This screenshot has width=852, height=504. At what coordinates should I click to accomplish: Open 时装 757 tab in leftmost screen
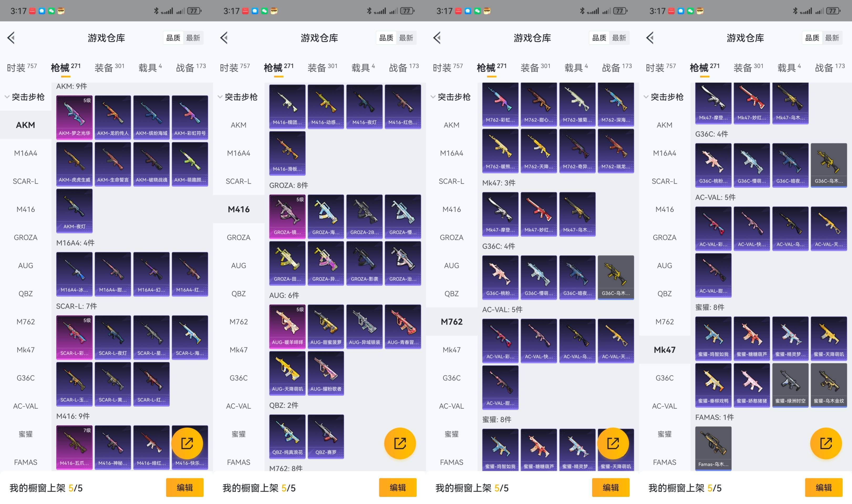pos(21,67)
